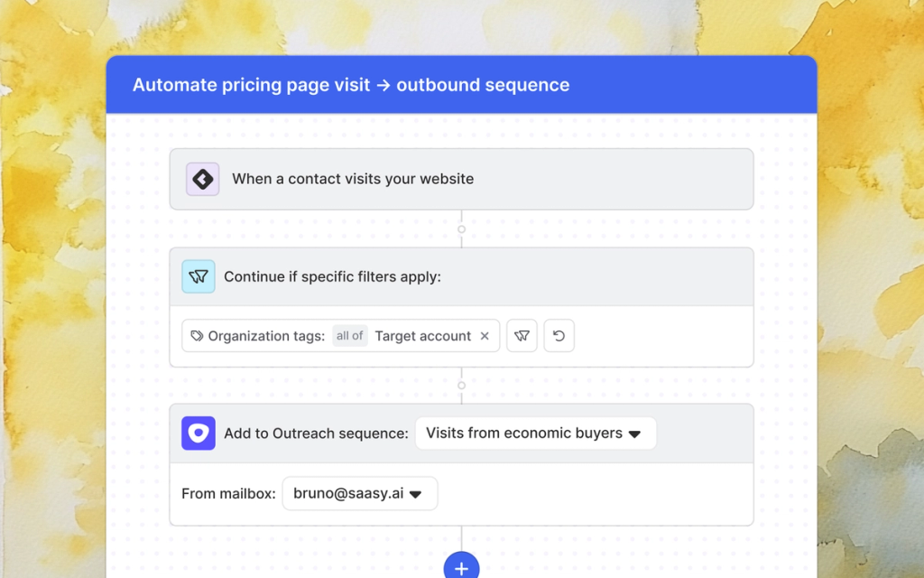Select the purple Outreach sequence icon

coord(198,433)
